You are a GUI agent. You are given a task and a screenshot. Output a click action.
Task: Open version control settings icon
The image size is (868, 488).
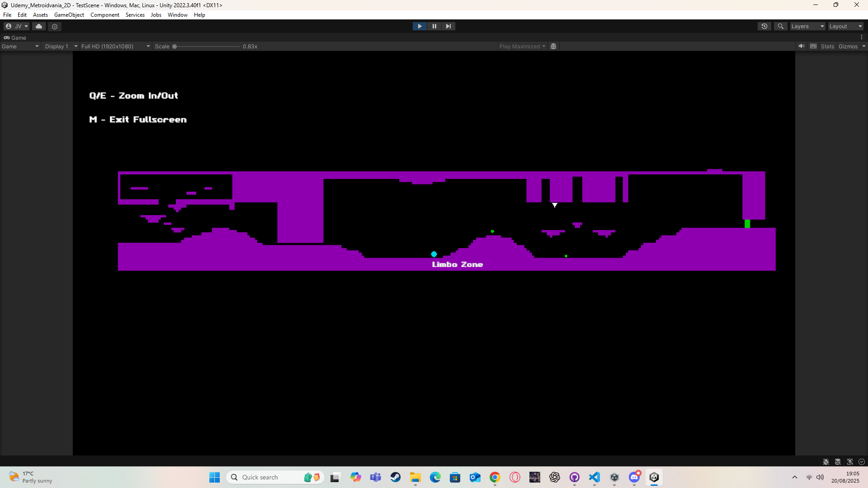(x=55, y=26)
